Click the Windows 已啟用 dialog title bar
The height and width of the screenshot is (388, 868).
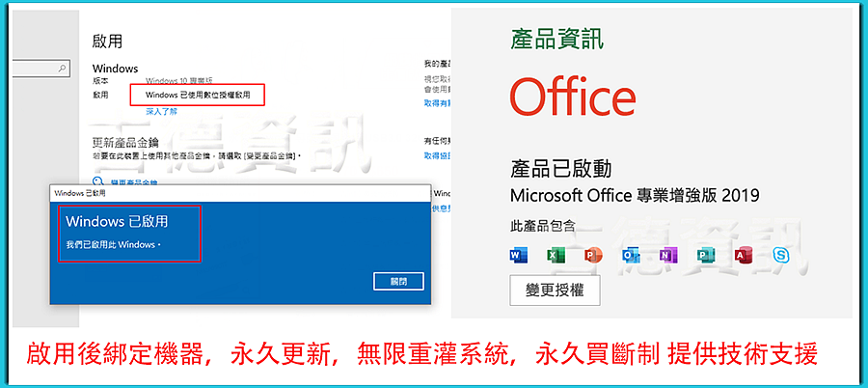click(x=240, y=193)
